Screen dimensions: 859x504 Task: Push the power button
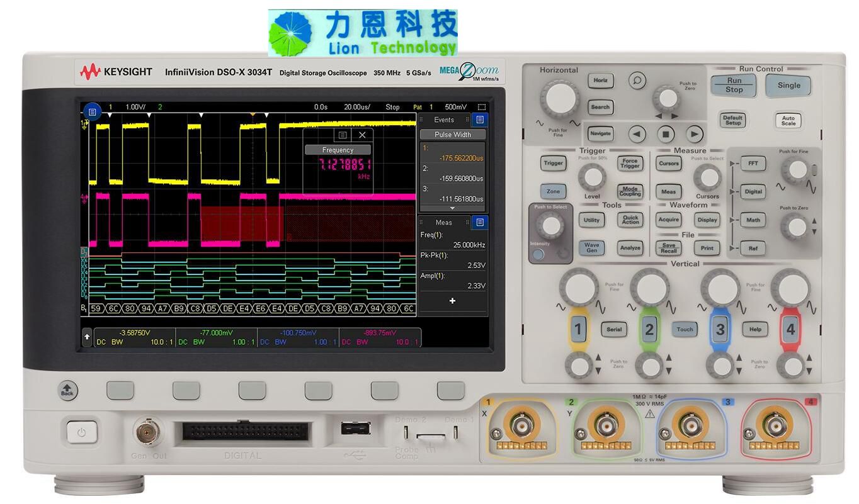click(82, 433)
